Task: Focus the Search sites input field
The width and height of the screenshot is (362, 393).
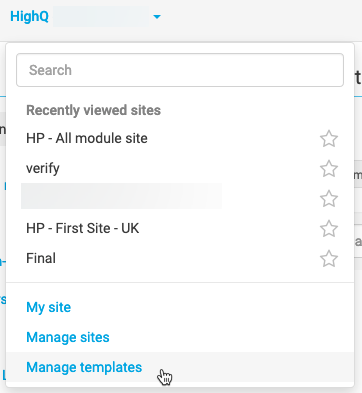Action: (180, 70)
